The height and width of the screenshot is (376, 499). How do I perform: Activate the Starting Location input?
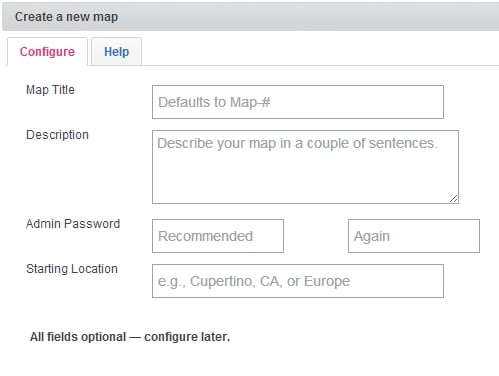pyautogui.click(x=298, y=281)
